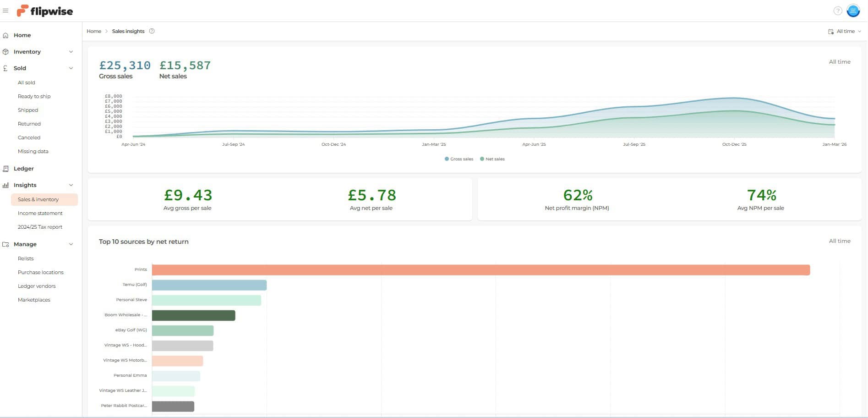This screenshot has height=418, width=868.
Task: Collapse the Sold section chevron
Action: (x=71, y=68)
